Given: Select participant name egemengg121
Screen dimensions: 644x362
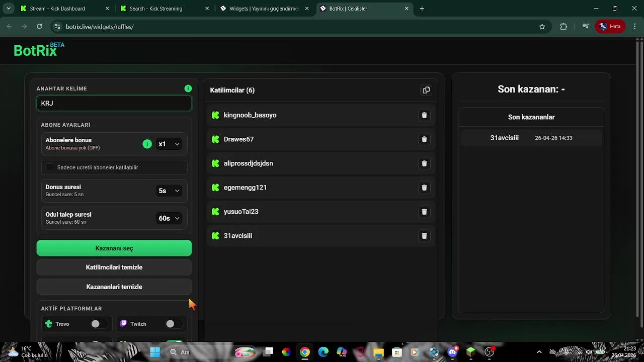Looking at the screenshot, I should [x=245, y=188].
